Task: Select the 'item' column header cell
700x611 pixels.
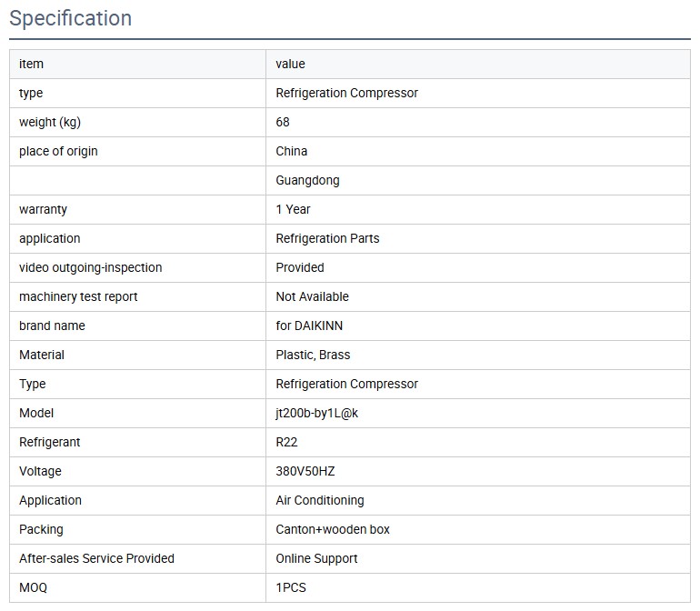Action: [31, 64]
